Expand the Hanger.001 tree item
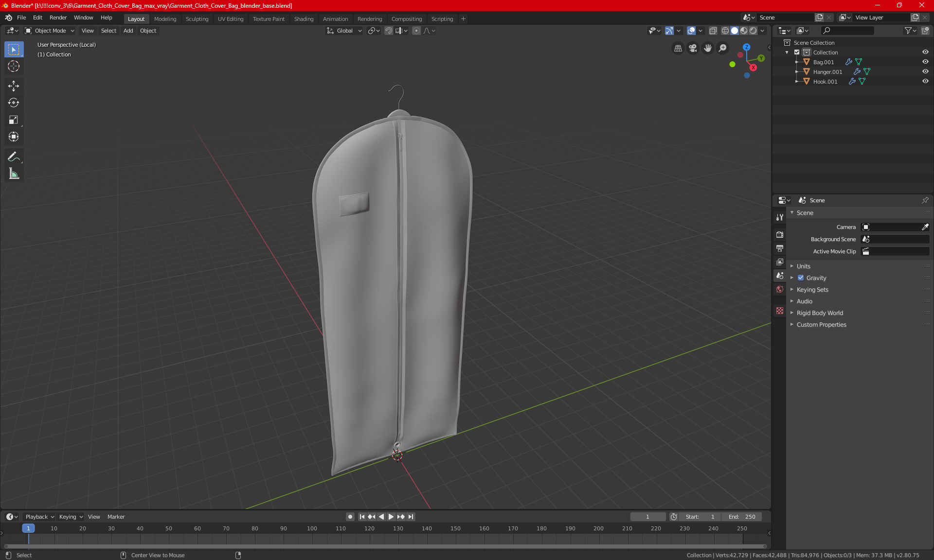The image size is (934, 560). [x=796, y=72]
